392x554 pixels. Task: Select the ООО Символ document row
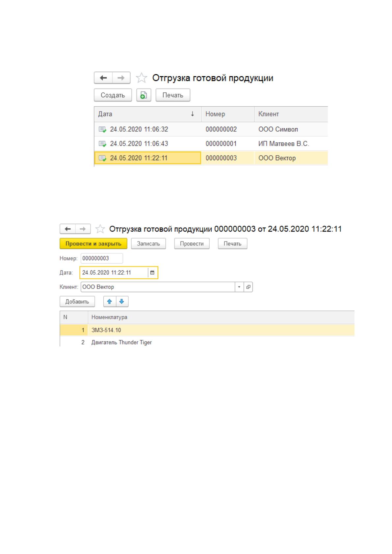click(x=211, y=129)
